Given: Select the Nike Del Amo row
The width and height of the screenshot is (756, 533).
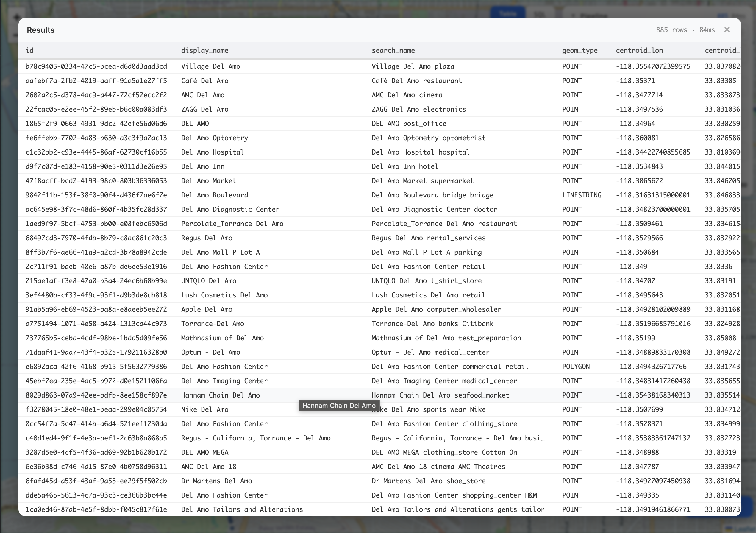Looking at the screenshot, I should tap(205, 409).
